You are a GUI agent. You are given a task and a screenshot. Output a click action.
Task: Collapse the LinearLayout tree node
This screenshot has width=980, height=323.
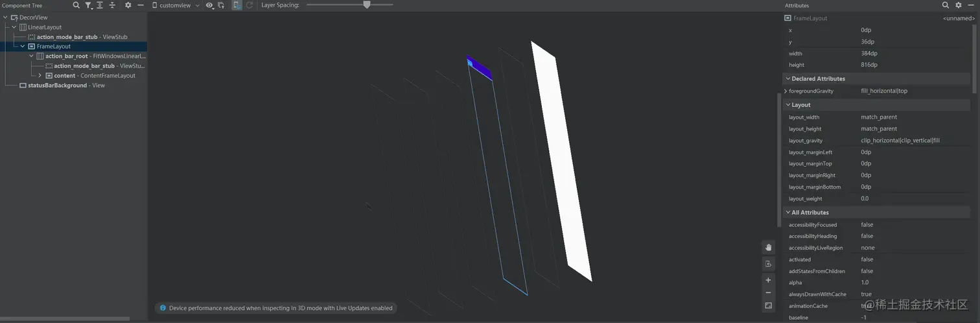(14, 27)
